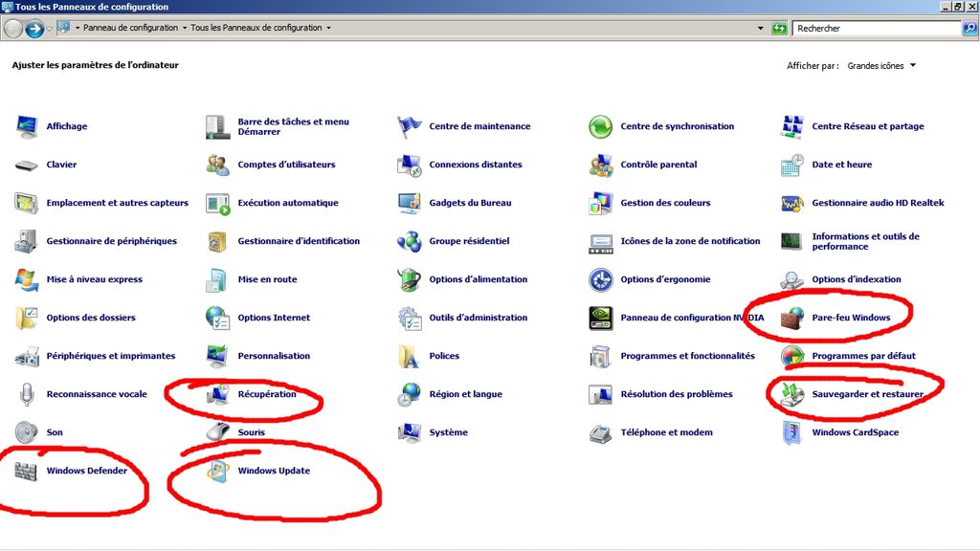980x551 pixels.
Task: Click the Windows Defender wall icon
Action: (27, 471)
